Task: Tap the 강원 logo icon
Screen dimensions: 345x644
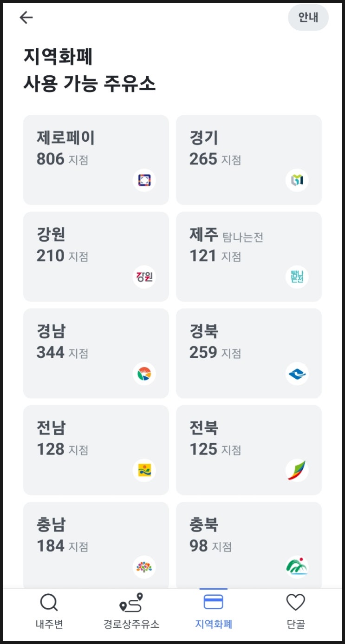Action: pos(144,277)
